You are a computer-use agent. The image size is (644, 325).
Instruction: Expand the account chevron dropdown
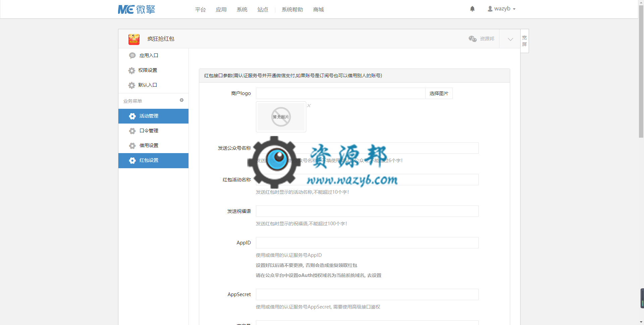[x=510, y=39]
